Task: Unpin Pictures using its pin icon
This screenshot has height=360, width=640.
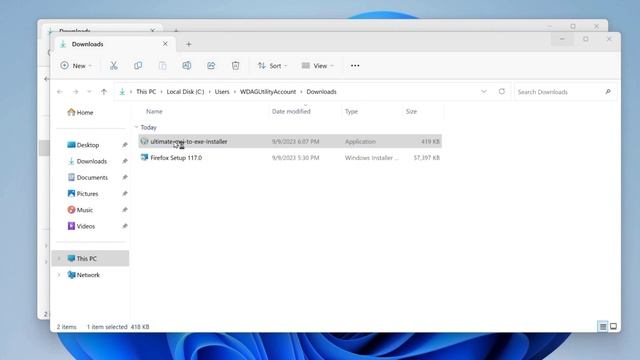Action: coord(124,193)
